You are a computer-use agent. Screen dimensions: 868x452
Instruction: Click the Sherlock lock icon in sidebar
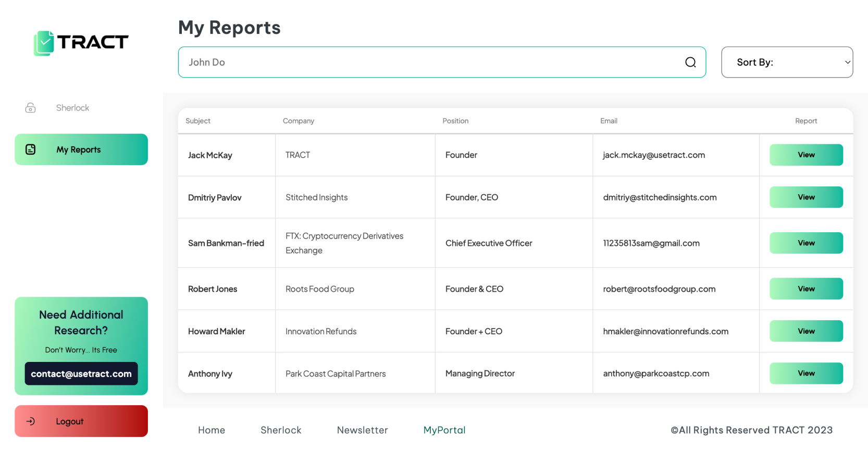coord(31,108)
